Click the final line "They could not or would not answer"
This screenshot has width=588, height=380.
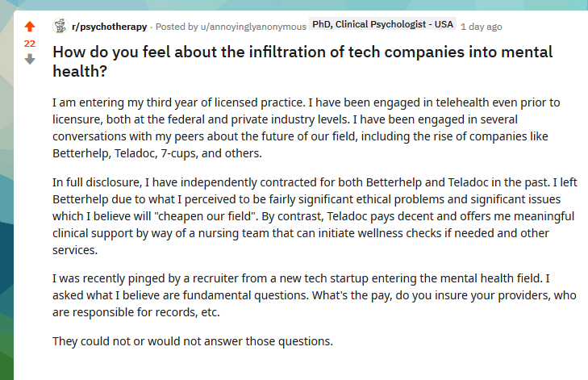pos(193,340)
